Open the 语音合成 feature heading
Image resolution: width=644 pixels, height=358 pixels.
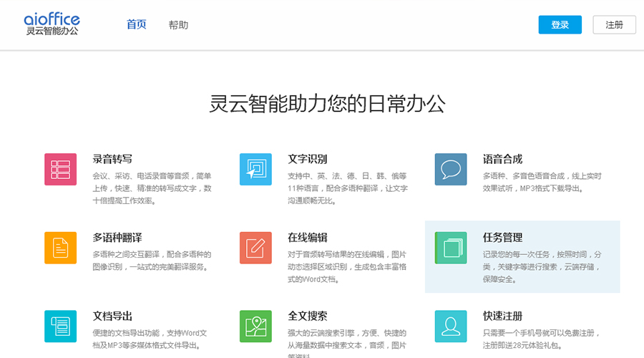502,159
